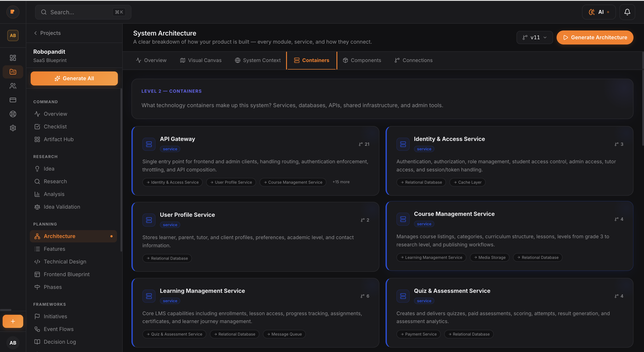The width and height of the screenshot is (644, 352).
Task: Open the v11 version selector dropdown
Action: [534, 37]
